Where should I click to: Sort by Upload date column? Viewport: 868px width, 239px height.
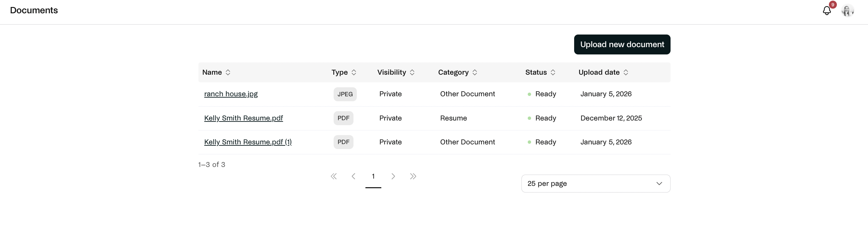point(603,72)
